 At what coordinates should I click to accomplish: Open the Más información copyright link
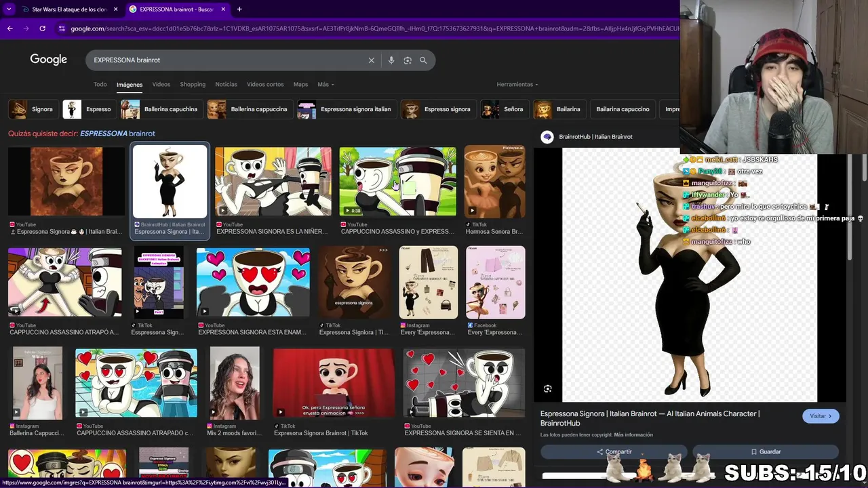coord(633,435)
